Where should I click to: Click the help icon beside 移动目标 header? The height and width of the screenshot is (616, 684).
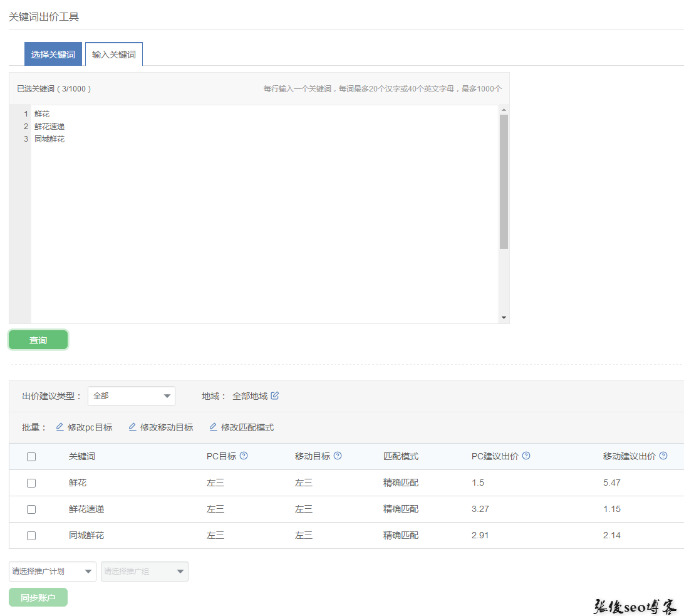click(338, 456)
